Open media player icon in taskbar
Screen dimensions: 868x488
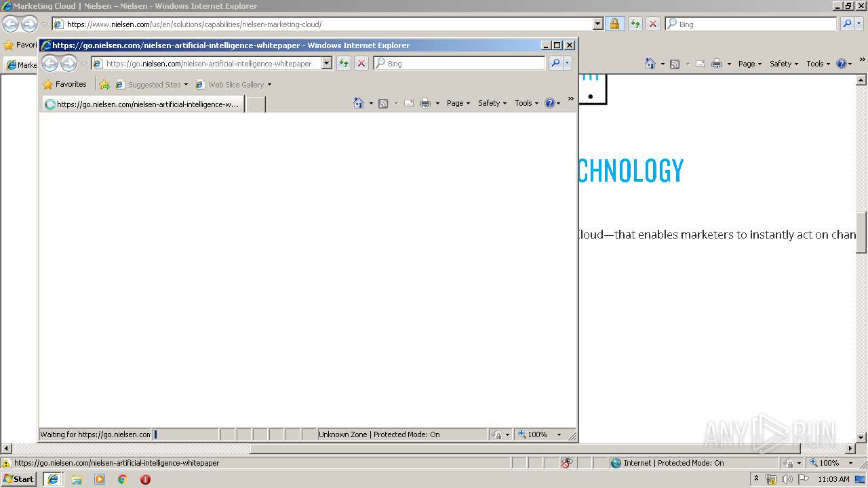click(x=100, y=479)
